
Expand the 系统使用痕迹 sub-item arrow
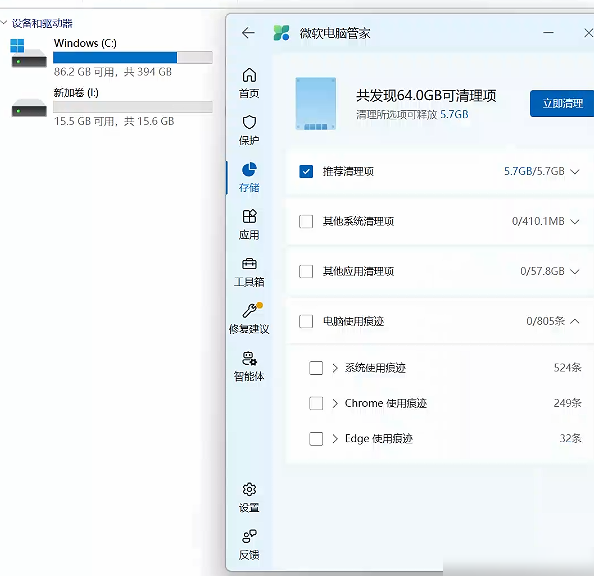(x=335, y=368)
